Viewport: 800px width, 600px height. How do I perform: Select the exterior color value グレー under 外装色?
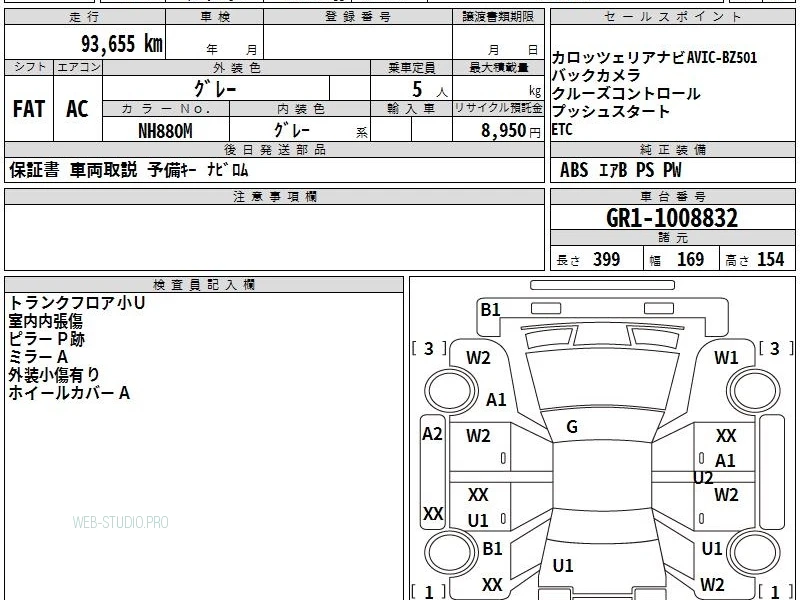click(x=215, y=89)
